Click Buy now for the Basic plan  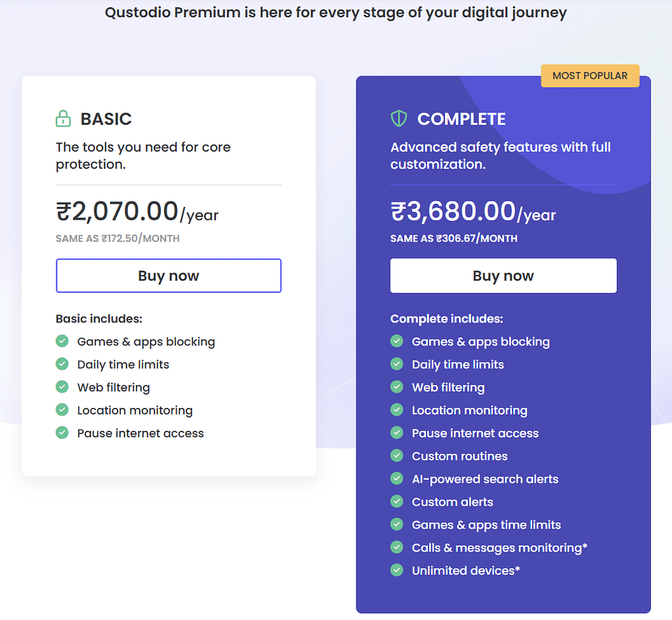[169, 276]
